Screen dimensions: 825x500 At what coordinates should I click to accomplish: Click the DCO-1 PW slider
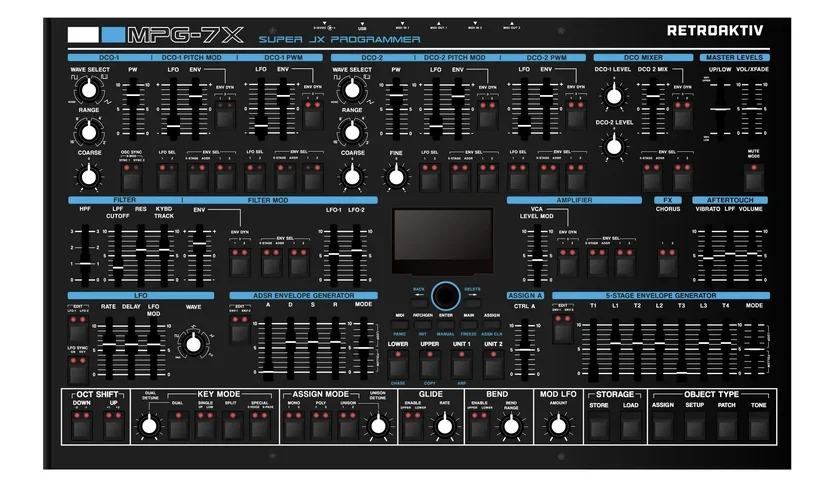click(x=133, y=109)
